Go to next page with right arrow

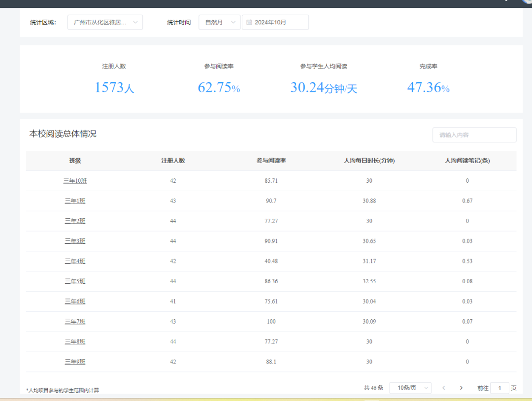pos(461,388)
